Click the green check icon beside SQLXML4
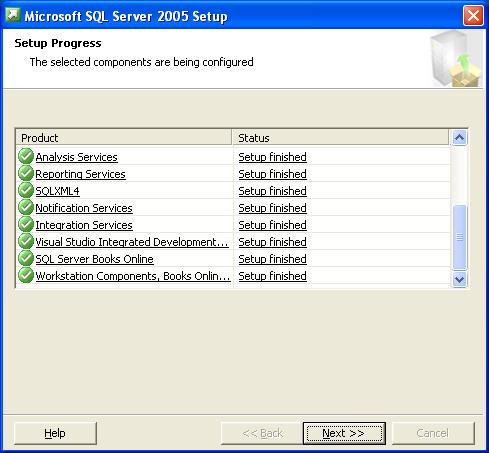Viewport: 489px width, 453px height. (x=26, y=190)
